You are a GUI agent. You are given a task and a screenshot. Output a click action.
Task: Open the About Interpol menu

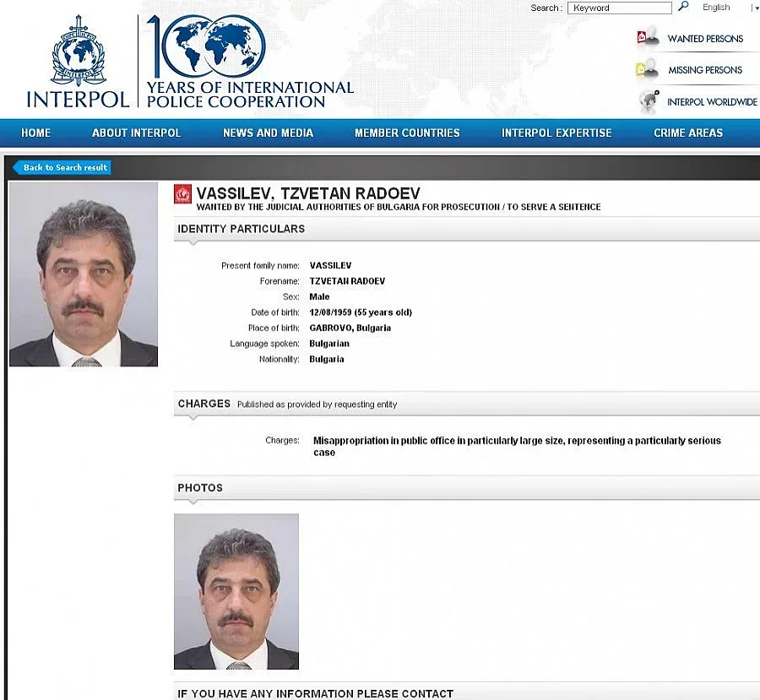coord(136,133)
